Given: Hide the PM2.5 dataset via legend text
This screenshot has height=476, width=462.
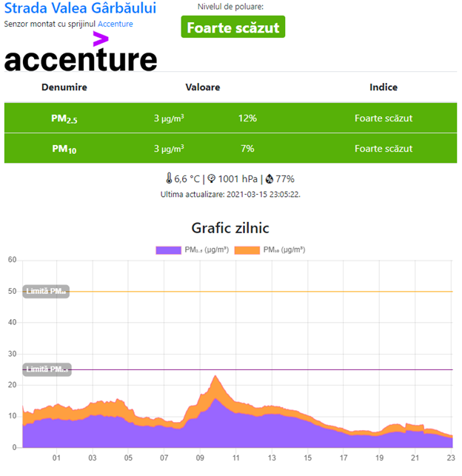Looking at the screenshot, I should pyautogui.click(x=206, y=250).
